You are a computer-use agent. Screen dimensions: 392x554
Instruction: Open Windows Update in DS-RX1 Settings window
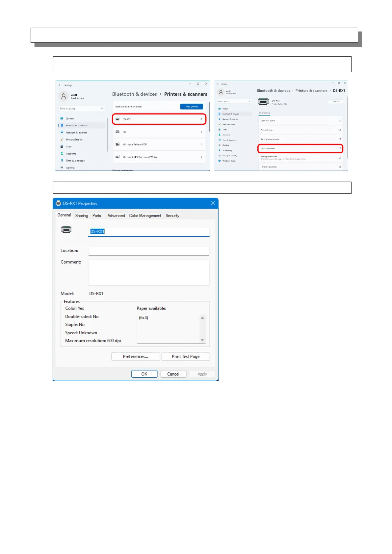coord(229,161)
